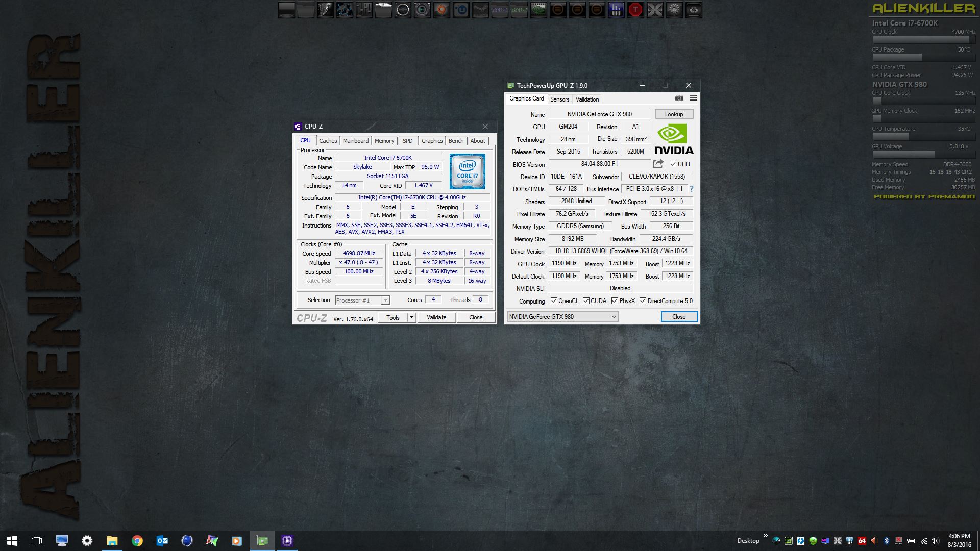Click the Driver Version field in GPU-Z
Image resolution: width=980 pixels, height=551 pixels.
tap(621, 251)
